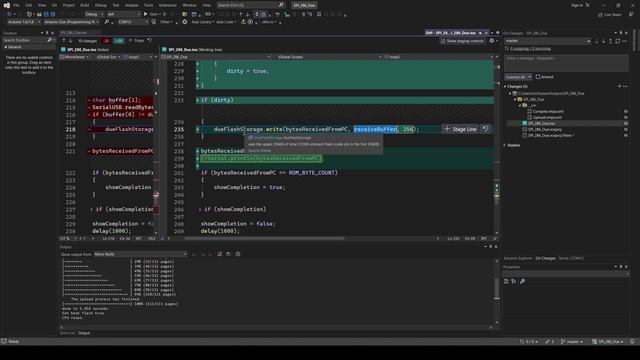Toggle Show staging controls option
The height and width of the screenshot is (360, 640).
pos(462,41)
